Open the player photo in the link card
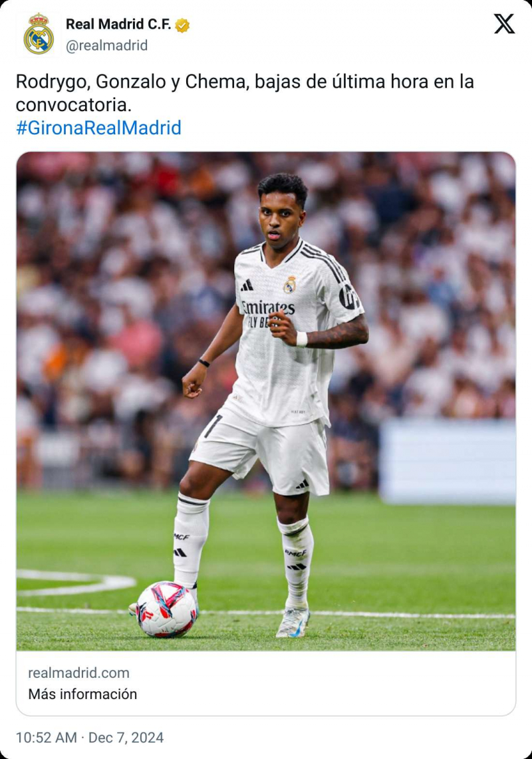The width and height of the screenshot is (532, 759). click(x=266, y=401)
